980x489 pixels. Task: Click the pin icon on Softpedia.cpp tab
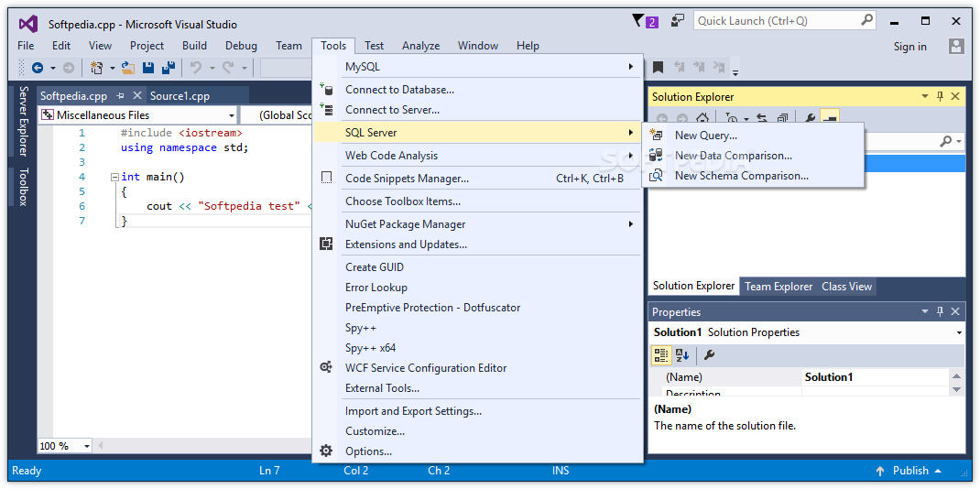[x=121, y=96]
